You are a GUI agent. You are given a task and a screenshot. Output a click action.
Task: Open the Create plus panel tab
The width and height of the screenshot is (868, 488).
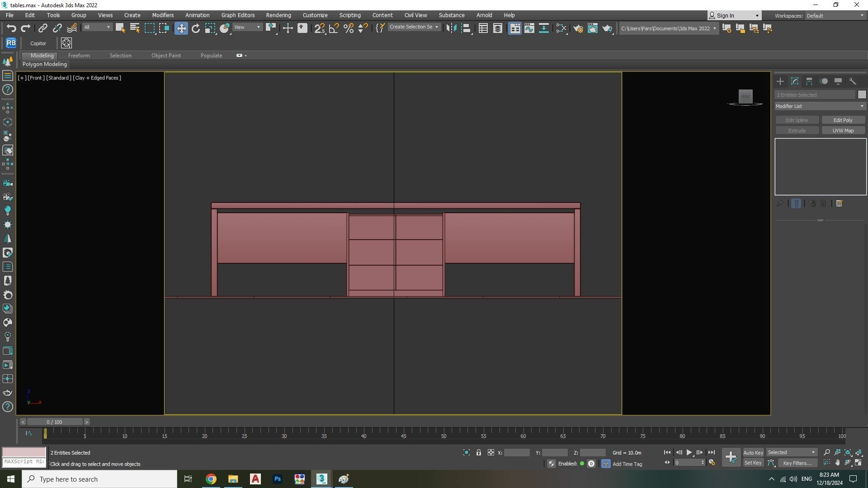tap(780, 81)
